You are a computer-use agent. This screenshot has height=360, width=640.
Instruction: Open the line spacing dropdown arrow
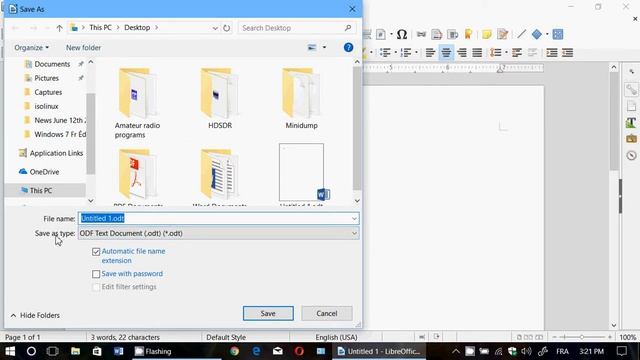506,52
